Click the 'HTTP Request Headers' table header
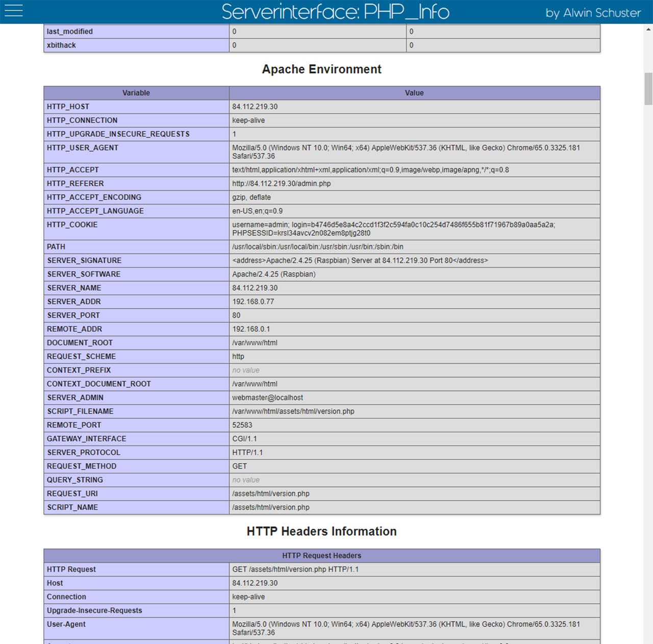This screenshot has height=644, width=653. (322, 556)
